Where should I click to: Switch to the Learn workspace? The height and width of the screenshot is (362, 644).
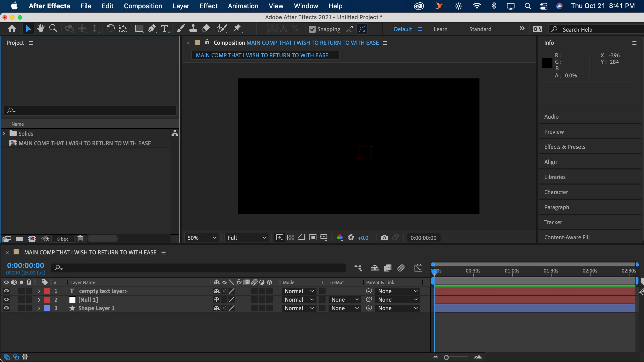[440, 29]
